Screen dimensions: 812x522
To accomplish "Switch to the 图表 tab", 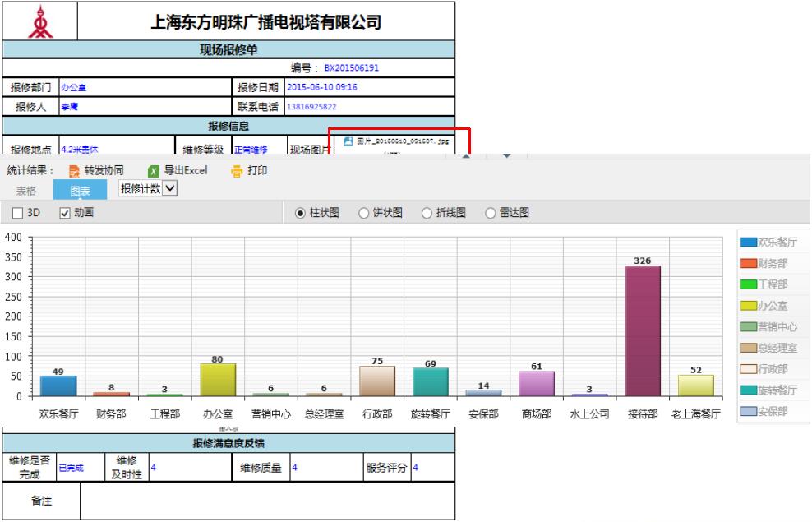I will (80, 191).
